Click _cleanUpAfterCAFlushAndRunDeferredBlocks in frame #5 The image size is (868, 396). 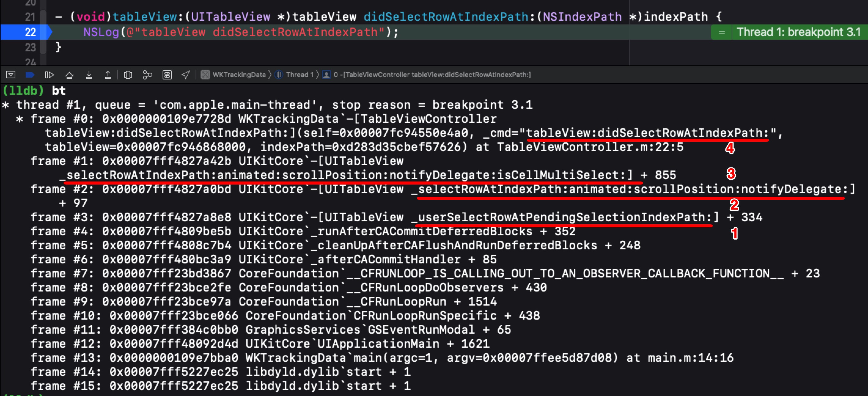pos(454,245)
